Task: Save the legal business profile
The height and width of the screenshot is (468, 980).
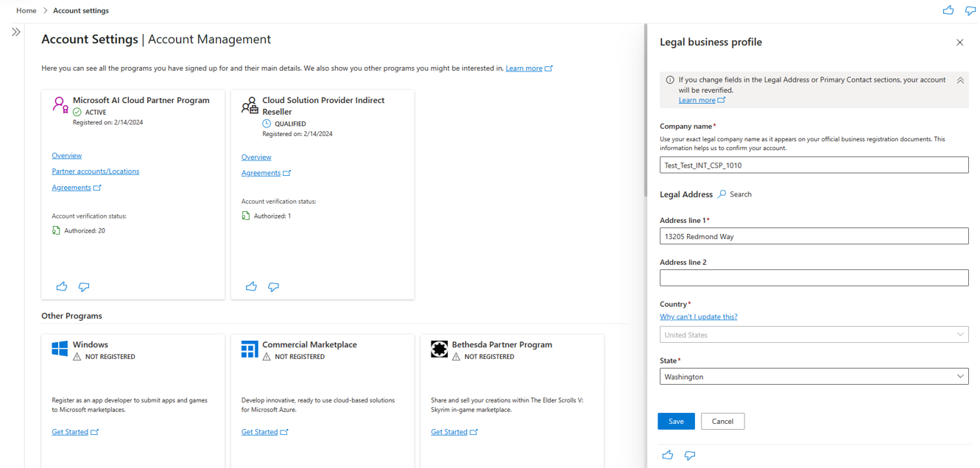Action: (676, 422)
